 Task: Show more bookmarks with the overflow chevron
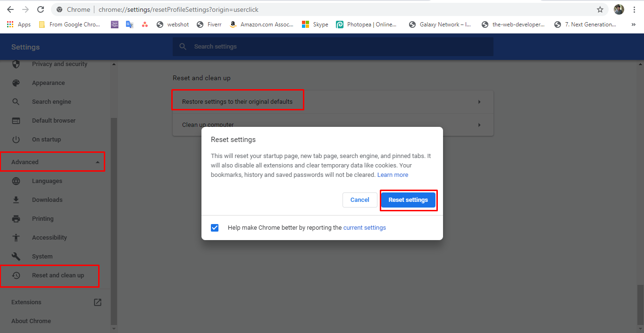point(633,25)
